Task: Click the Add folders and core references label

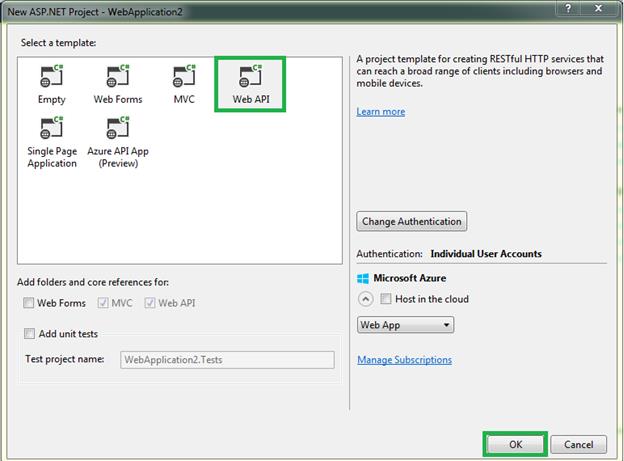Action: point(93,282)
